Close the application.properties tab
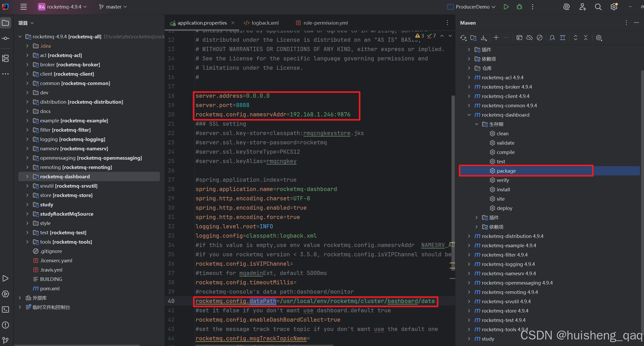The image size is (644, 346). pos(233,23)
